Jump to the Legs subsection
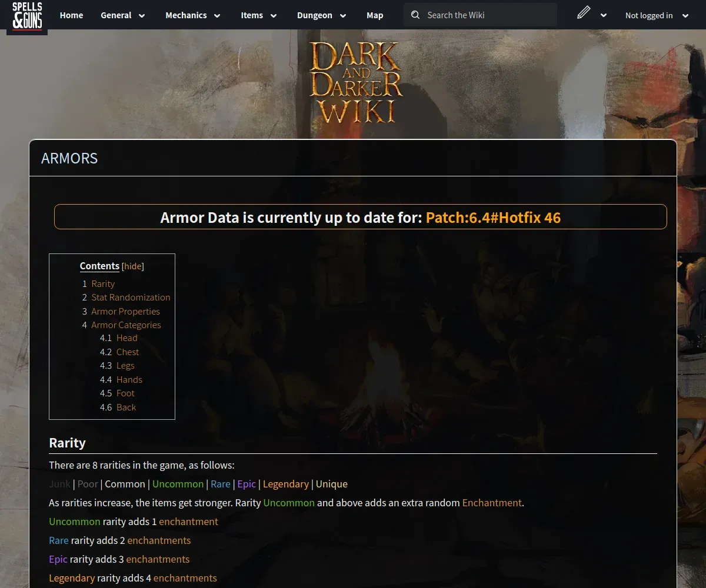706x588 pixels. coord(125,366)
